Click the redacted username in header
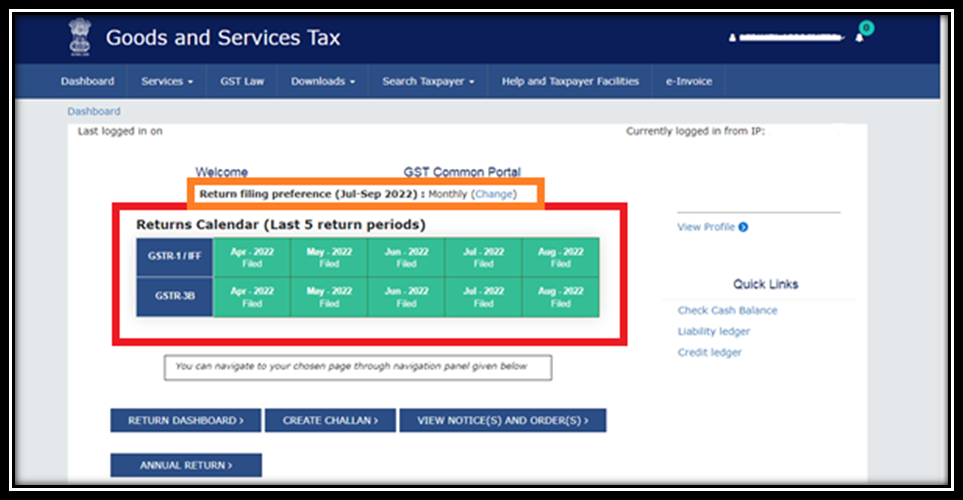The image size is (963, 500). click(791, 38)
